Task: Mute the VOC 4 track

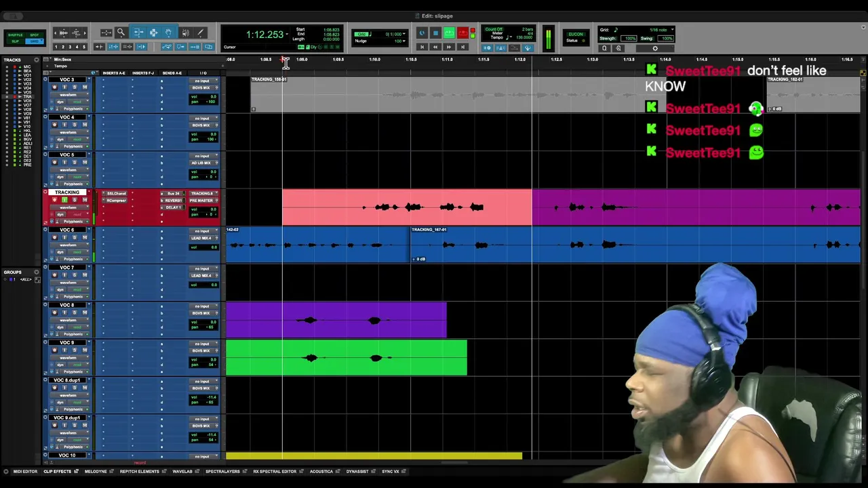Action: click(x=85, y=125)
